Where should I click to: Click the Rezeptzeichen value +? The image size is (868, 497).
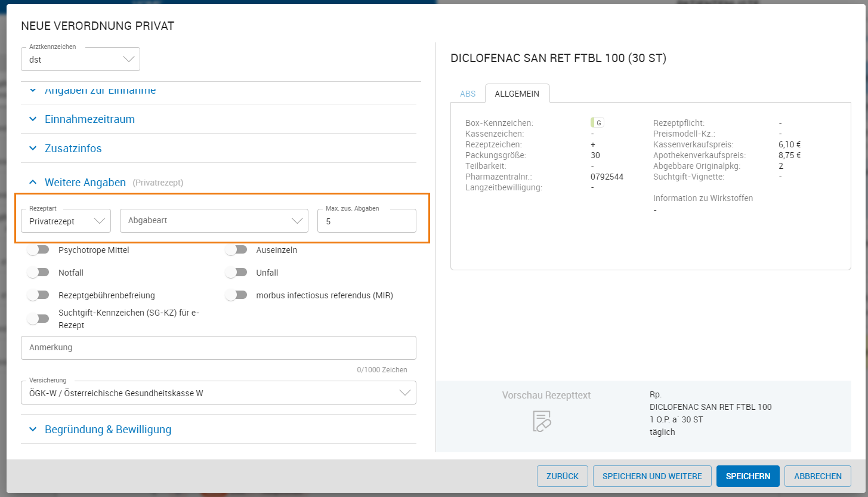click(x=593, y=144)
